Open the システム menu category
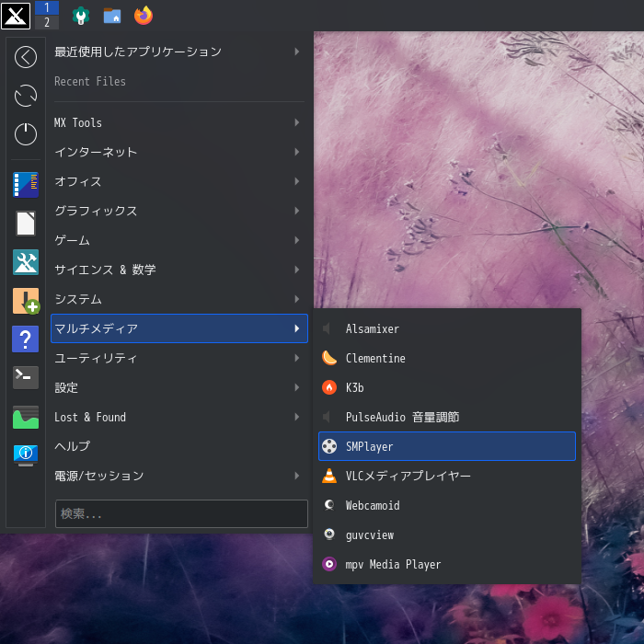This screenshot has width=644, height=644. coord(179,299)
